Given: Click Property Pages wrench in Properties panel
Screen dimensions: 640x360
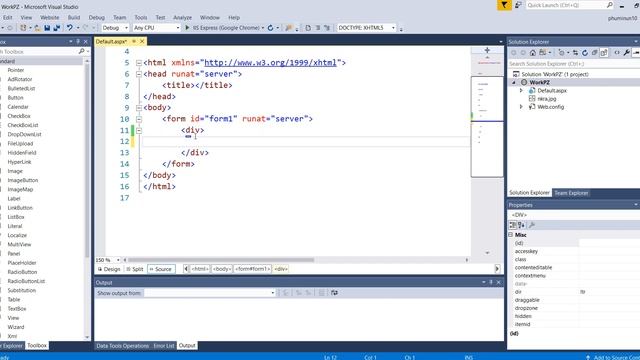Looking at the screenshot, I should pos(531,225).
